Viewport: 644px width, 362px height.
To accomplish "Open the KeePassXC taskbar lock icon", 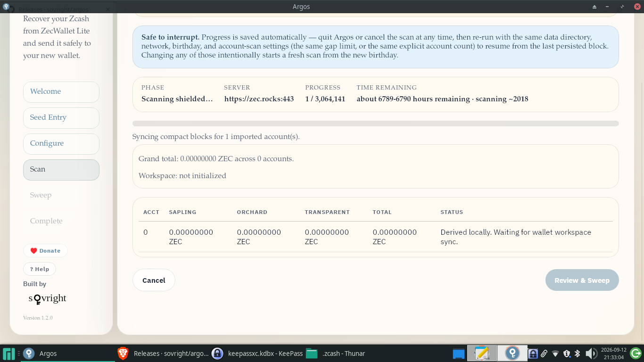I will (217, 354).
